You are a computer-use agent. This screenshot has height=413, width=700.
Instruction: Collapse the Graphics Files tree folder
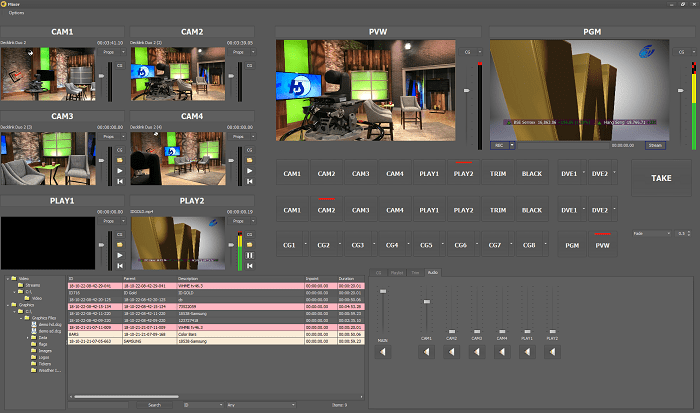click(x=21, y=318)
